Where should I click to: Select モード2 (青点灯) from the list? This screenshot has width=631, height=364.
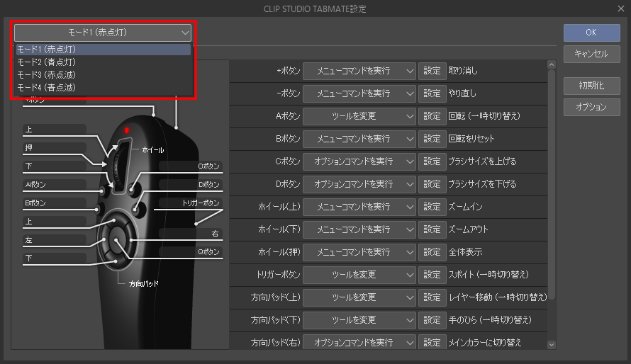point(104,62)
